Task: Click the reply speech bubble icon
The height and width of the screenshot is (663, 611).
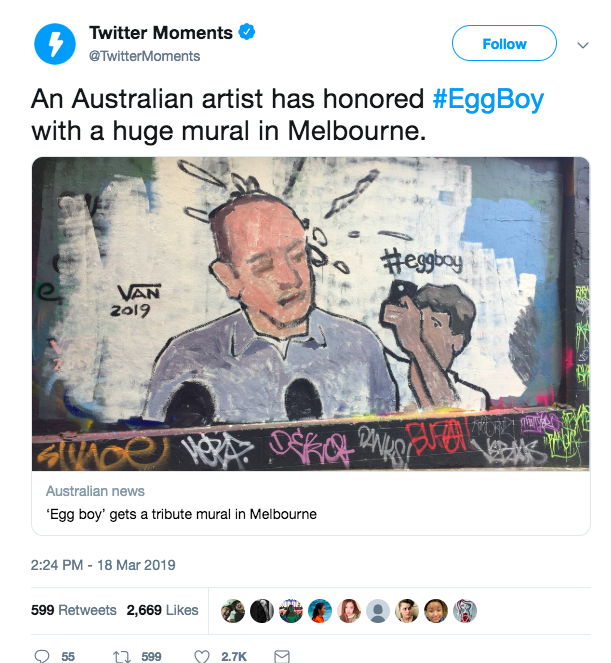Action: (x=42, y=656)
